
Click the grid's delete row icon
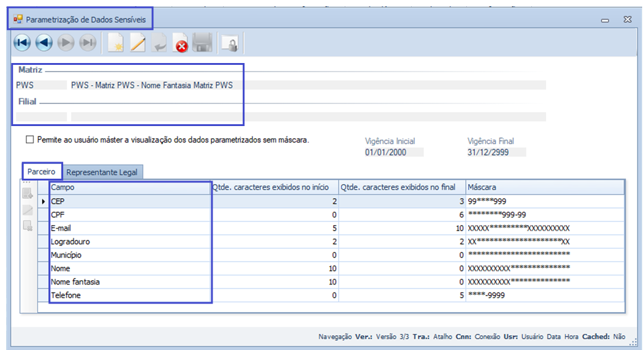point(28,226)
